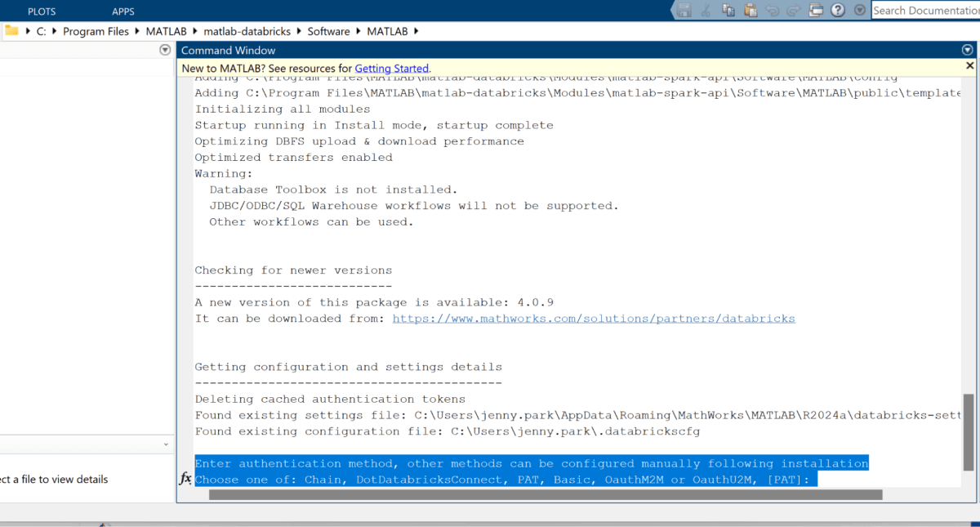Switch to the APPS tab
The height and width of the screenshot is (527, 980).
tap(123, 11)
